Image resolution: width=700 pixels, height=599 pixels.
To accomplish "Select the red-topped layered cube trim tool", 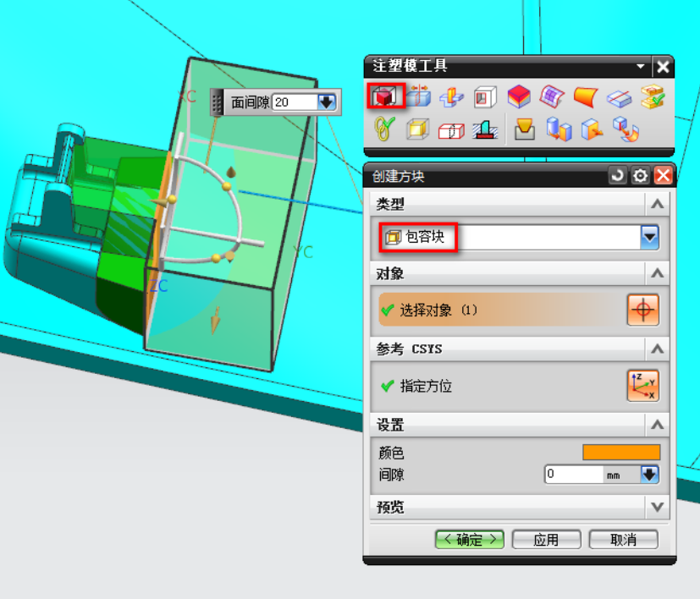I will tap(519, 96).
